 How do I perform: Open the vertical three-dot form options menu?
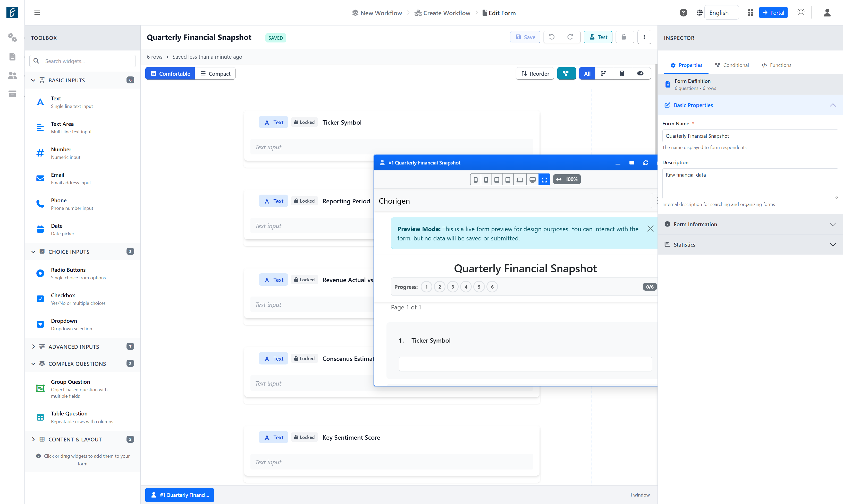[644, 37]
